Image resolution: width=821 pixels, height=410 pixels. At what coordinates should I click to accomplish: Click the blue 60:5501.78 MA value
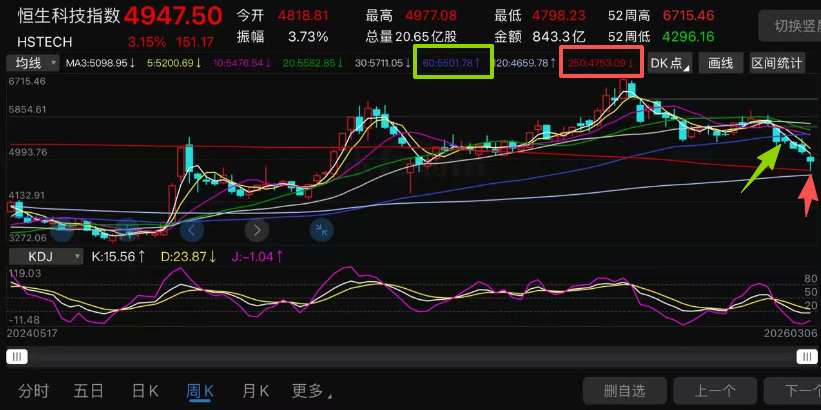click(451, 64)
